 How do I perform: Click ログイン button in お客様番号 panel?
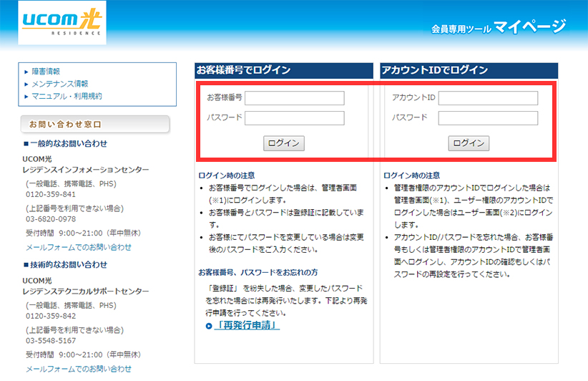283,143
